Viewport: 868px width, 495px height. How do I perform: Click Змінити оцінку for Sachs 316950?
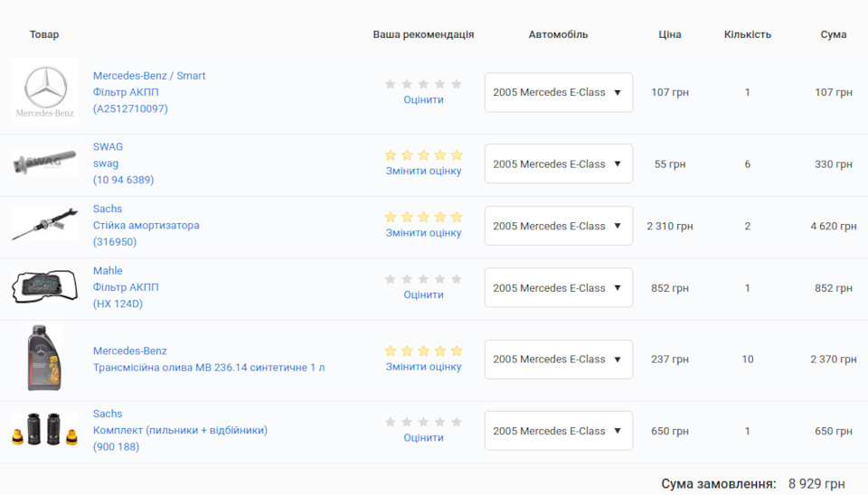423,233
